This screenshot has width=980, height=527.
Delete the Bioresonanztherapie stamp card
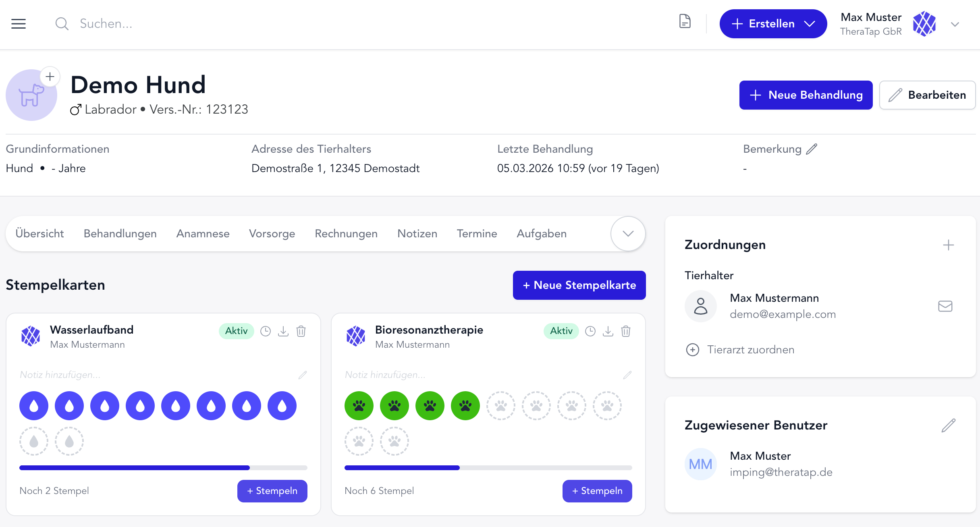626,331
